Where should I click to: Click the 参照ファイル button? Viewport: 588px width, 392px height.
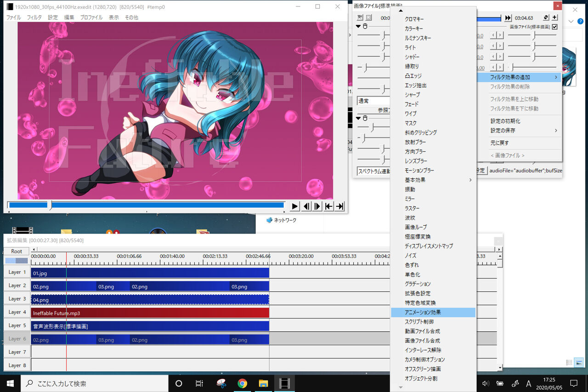[374, 110]
